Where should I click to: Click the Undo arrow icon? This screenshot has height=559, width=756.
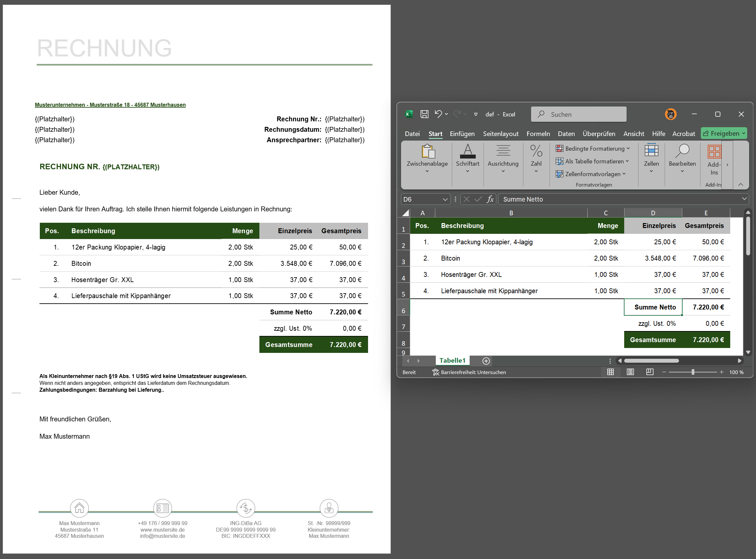tap(438, 114)
